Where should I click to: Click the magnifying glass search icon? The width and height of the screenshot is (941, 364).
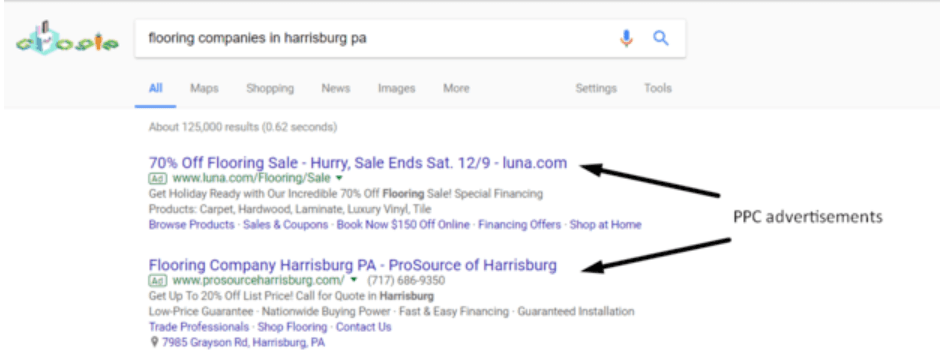pos(661,39)
